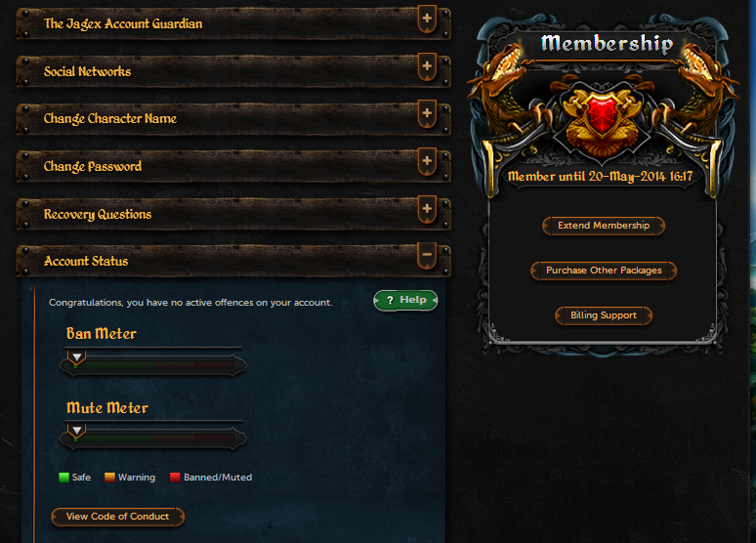Open Help with the question mark button

(x=406, y=301)
